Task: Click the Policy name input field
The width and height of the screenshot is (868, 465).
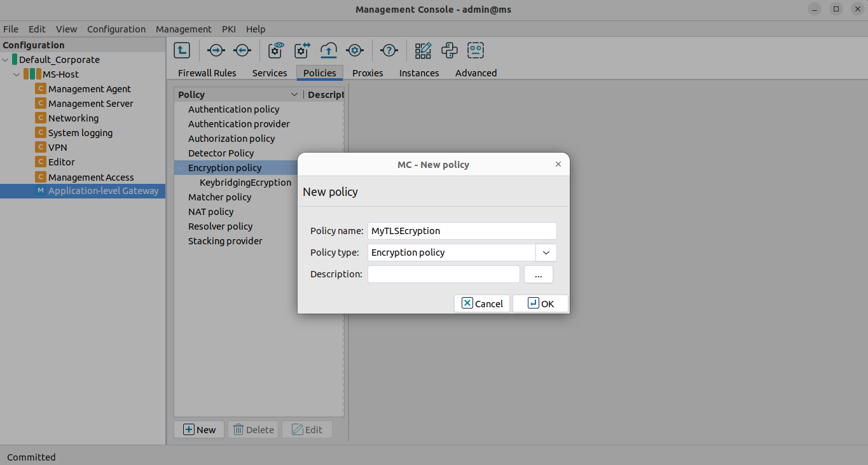Action: coord(462,230)
